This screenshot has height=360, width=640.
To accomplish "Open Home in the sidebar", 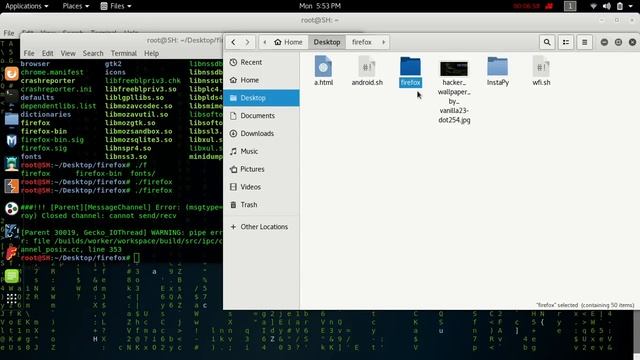I will point(261,80).
